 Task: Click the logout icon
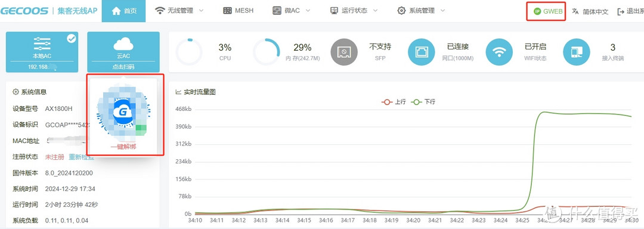pyautogui.click(x=621, y=11)
